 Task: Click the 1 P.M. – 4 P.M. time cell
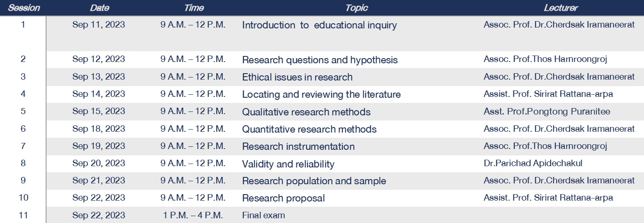coord(193,215)
